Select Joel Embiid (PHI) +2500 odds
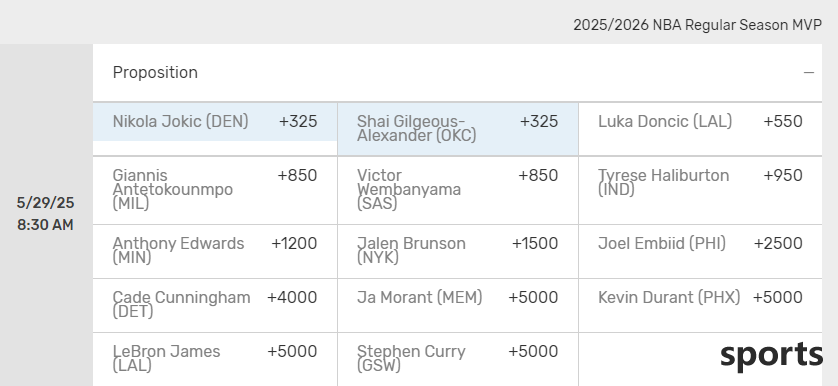The height and width of the screenshot is (386, 838). (x=700, y=251)
